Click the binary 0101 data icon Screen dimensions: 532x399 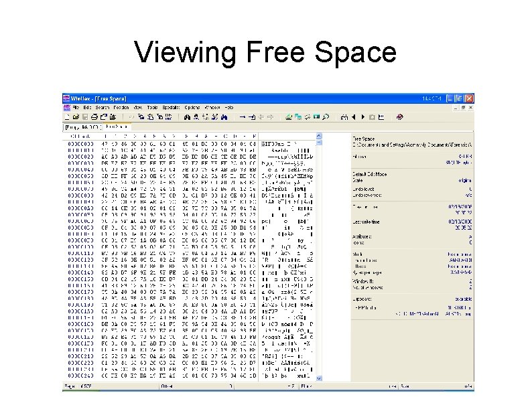click(x=168, y=117)
